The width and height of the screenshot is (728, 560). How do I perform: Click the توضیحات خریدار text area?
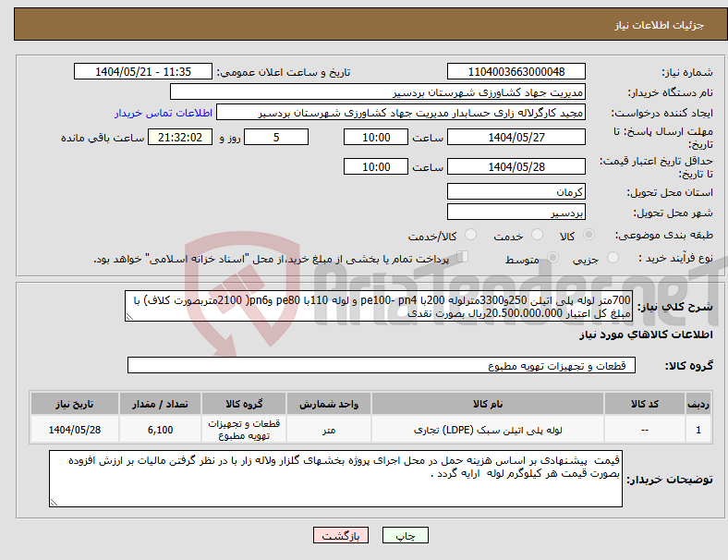(x=335, y=479)
